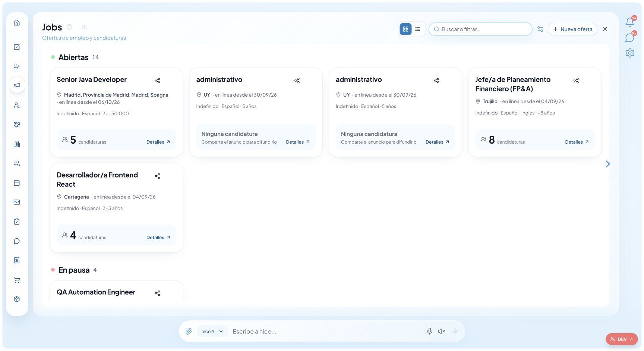Close the Jobs panel
The height and width of the screenshot is (351, 644).
point(605,29)
